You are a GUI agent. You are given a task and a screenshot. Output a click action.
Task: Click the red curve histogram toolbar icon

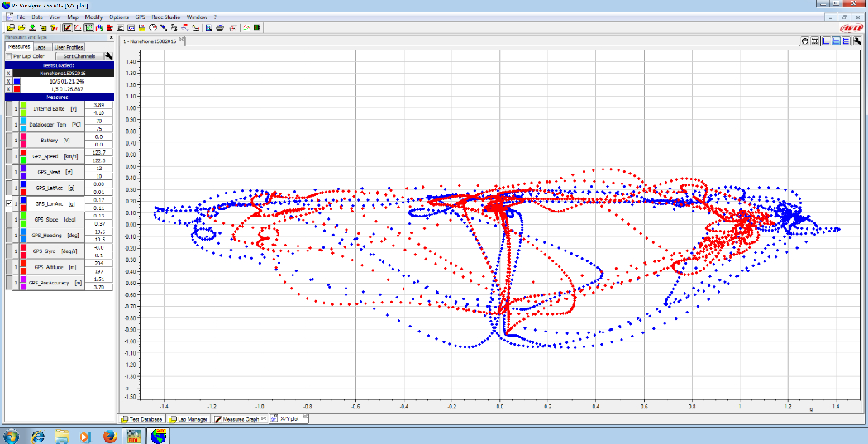click(x=78, y=27)
